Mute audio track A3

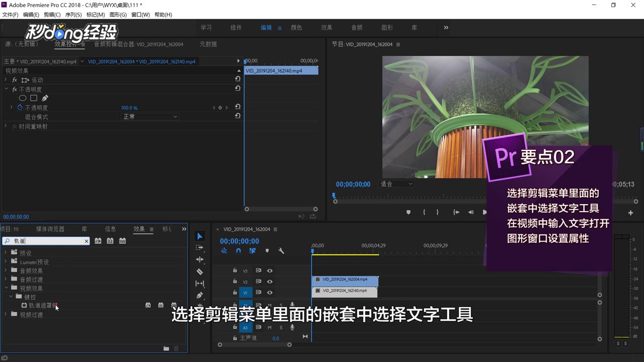pos(269,327)
